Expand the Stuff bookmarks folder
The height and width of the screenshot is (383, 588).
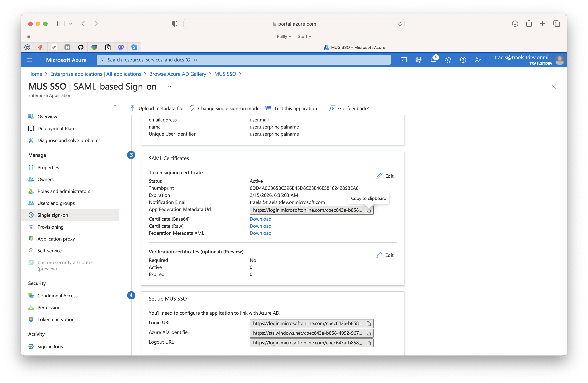point(304,36)
